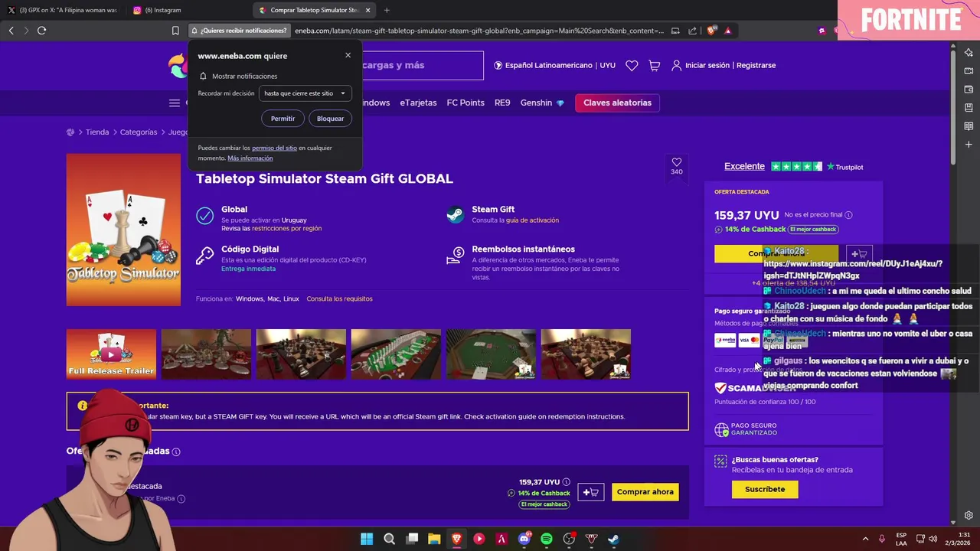The height and width of the screenshot is (551, 980).
Task: Change language Español Latinoamericano UYU selector
Action: [x=555, y=65]
